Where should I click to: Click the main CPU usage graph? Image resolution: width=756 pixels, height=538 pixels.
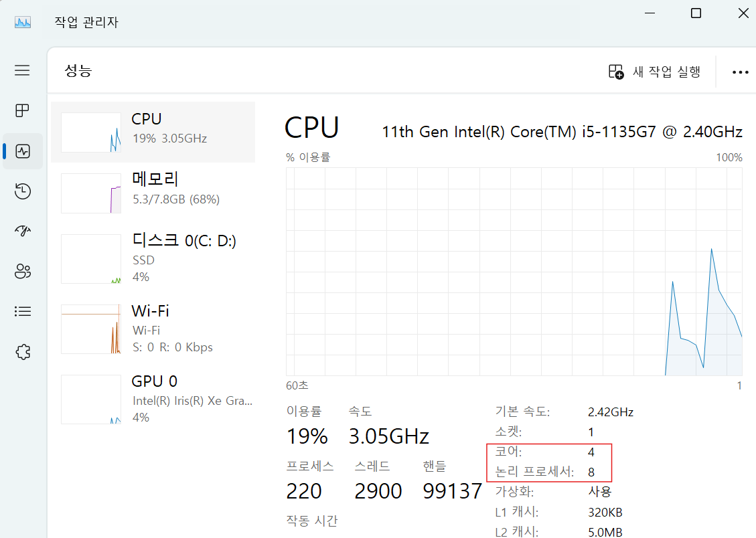514,272
